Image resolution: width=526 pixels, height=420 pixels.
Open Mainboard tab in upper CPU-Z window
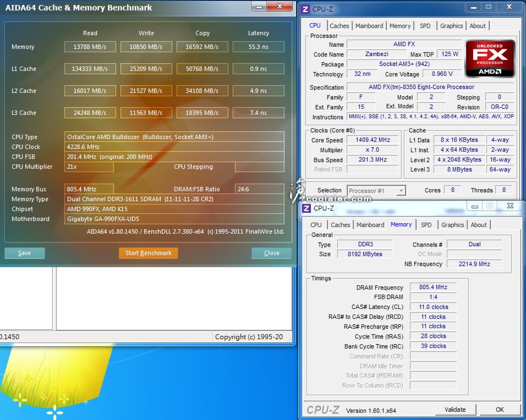[369, 26]
